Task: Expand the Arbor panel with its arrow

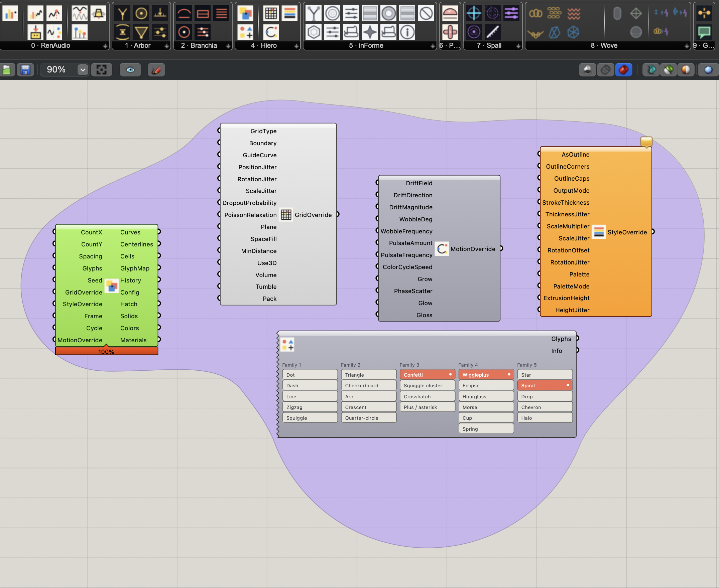Action: (x=166, y=46)
